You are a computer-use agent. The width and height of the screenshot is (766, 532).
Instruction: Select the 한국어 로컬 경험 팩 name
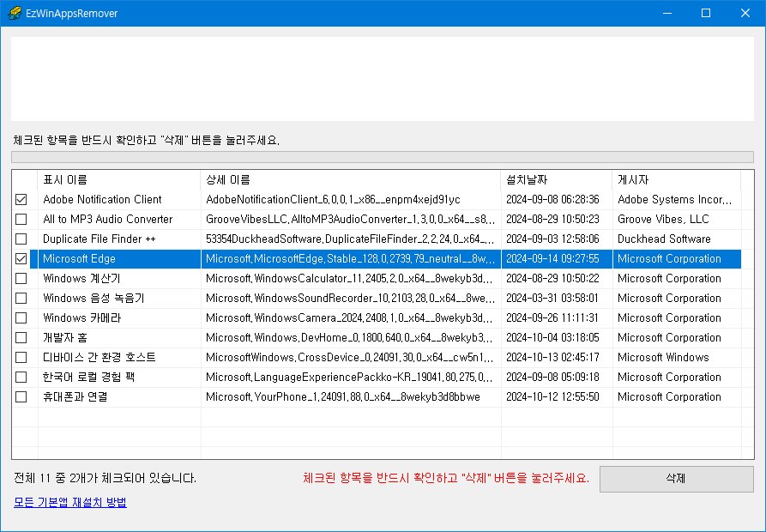tap(88, 378)
